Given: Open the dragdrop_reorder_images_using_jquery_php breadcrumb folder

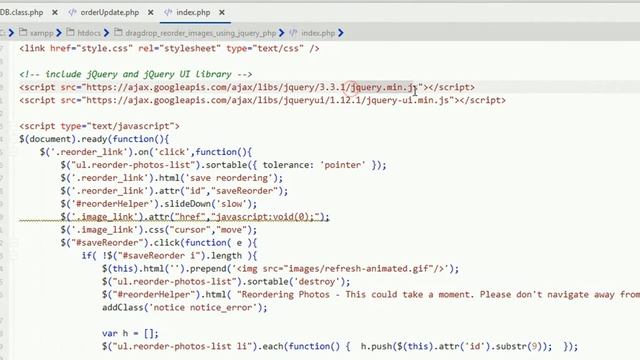Looking at the screenshot, I should pos(200,33).
